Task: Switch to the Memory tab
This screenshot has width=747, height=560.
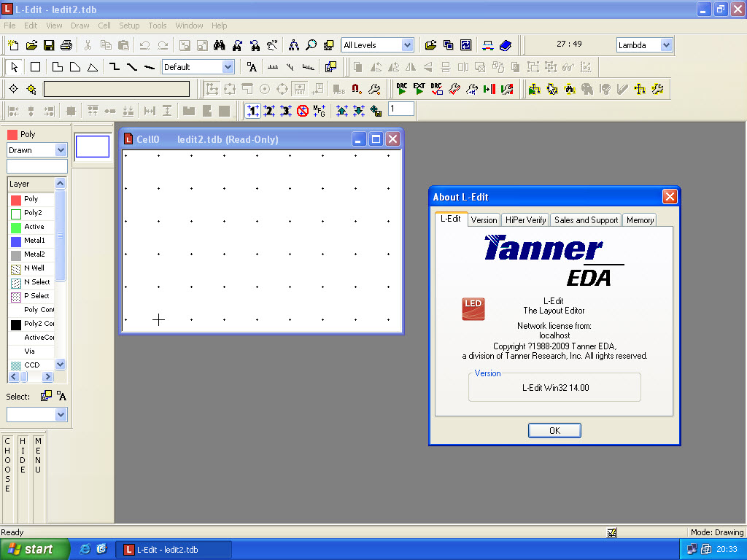Action: pyautogui.click(x=640, y=220)
